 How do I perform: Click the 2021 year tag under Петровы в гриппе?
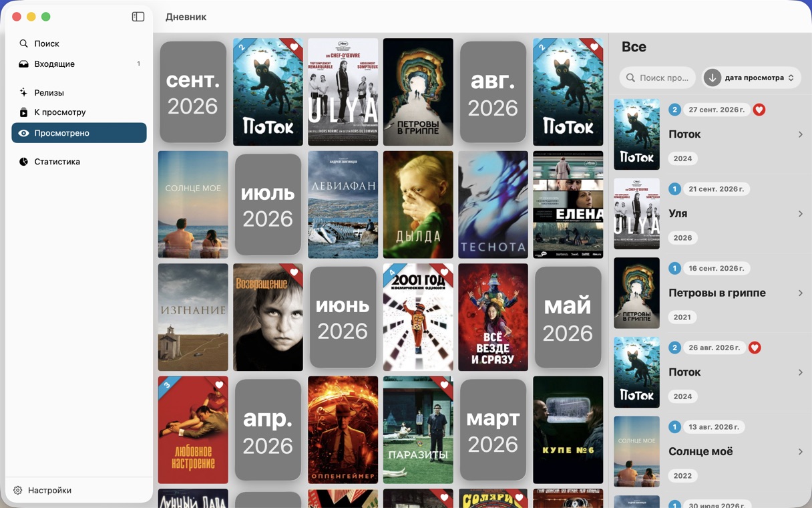click(x=682, y=317)
